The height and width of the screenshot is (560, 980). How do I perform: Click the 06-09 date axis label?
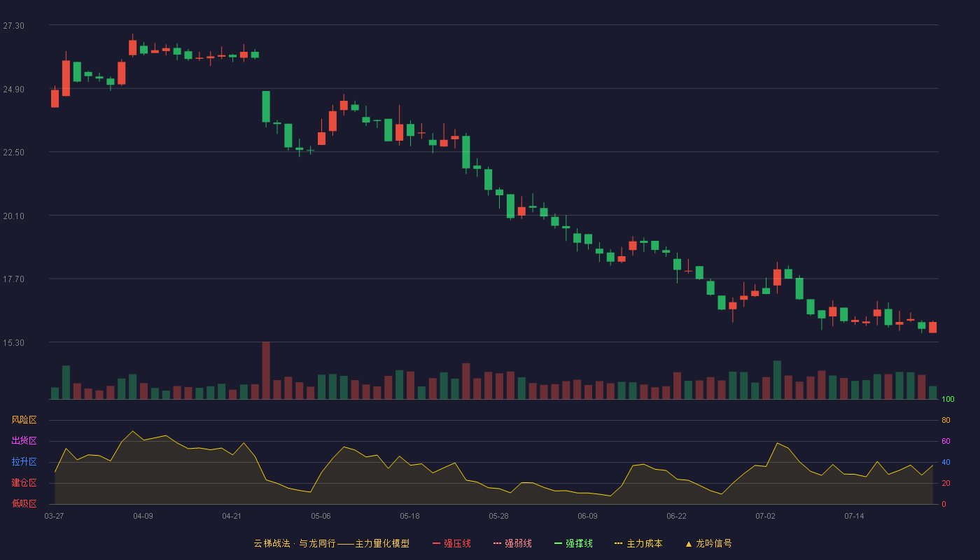tap(587, 516)
